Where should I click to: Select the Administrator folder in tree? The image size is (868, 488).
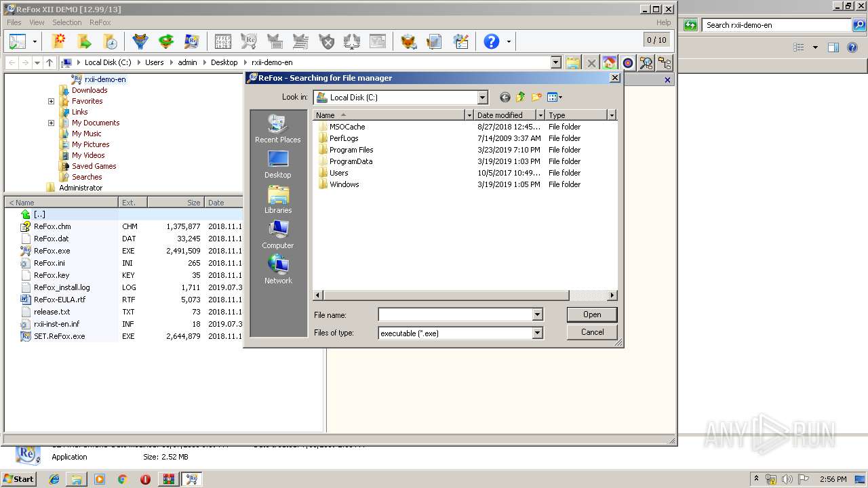coord(80,188)
